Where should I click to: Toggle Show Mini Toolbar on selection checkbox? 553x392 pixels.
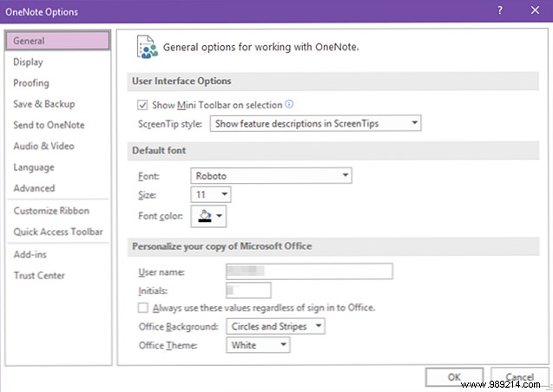(x=142, y=105)
